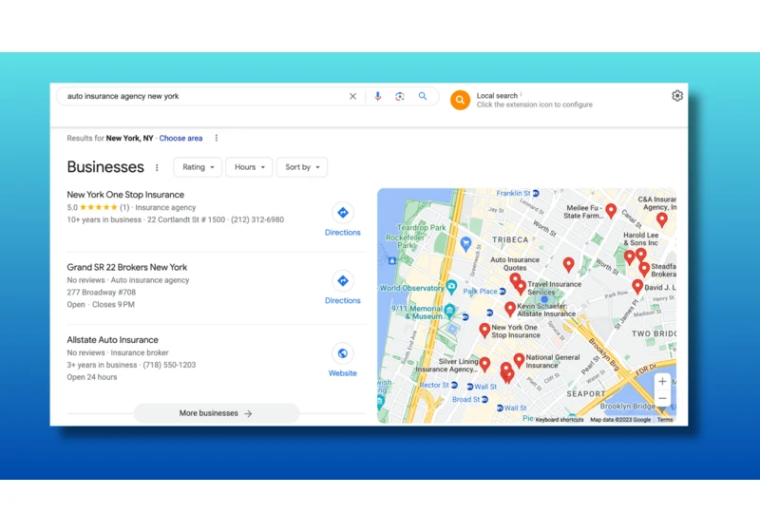Click the '22 Cortlandt St # 1500' address text
The height and width of the screenshot is (532, 760).
186,219
